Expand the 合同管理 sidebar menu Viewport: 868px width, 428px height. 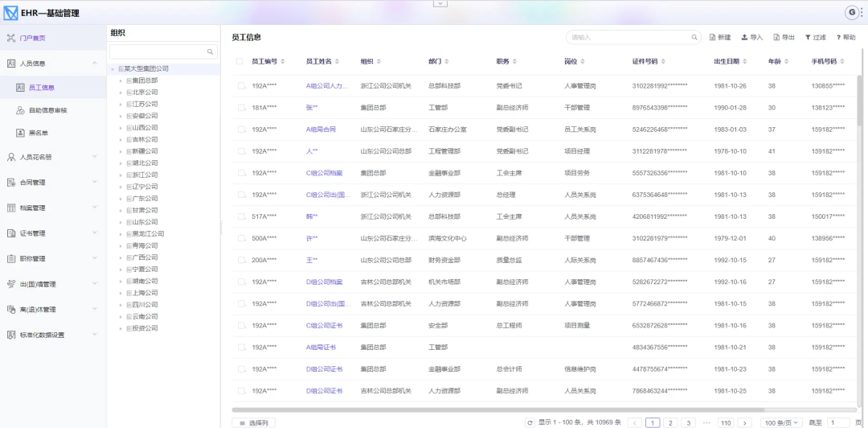coord(52,183)
